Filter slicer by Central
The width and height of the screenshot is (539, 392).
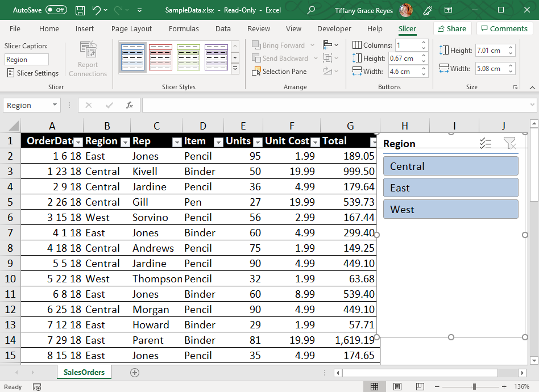click(451, 166)
